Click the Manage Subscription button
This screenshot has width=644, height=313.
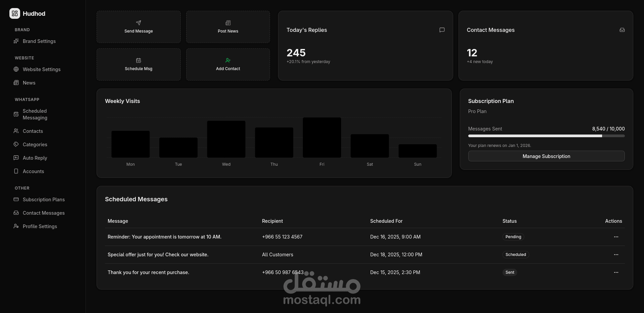coord(546,156)
